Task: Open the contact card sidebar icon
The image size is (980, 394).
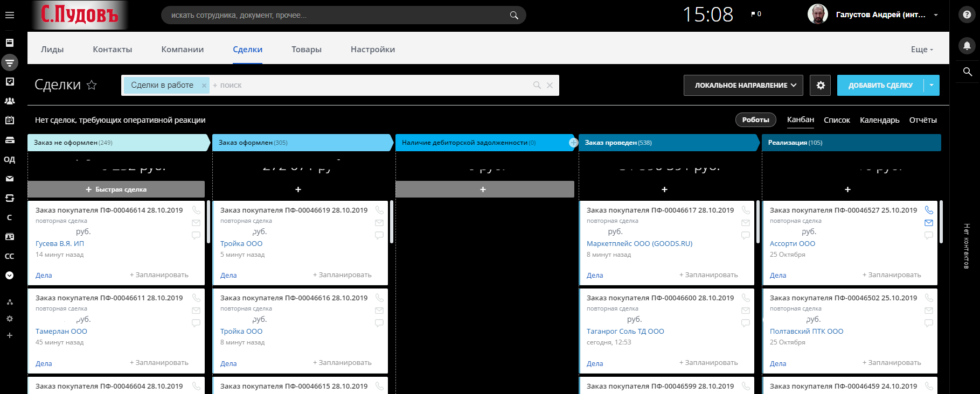Action: pos(10,237)
